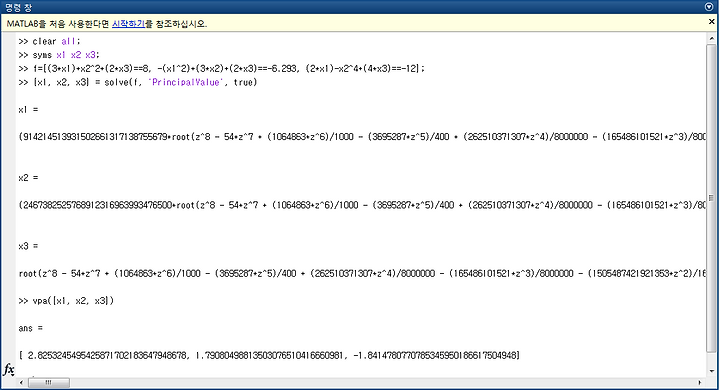The height and width of the screenshot is (390, 720).
Task: Click the numeric result starting 2.8253245
Action: [x=269, y=355]
